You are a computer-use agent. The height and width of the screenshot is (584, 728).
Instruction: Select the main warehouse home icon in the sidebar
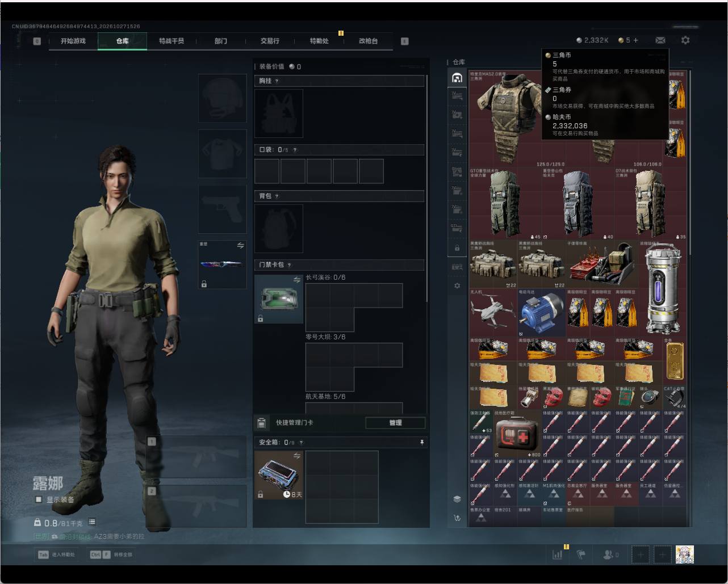pos(457,78)
